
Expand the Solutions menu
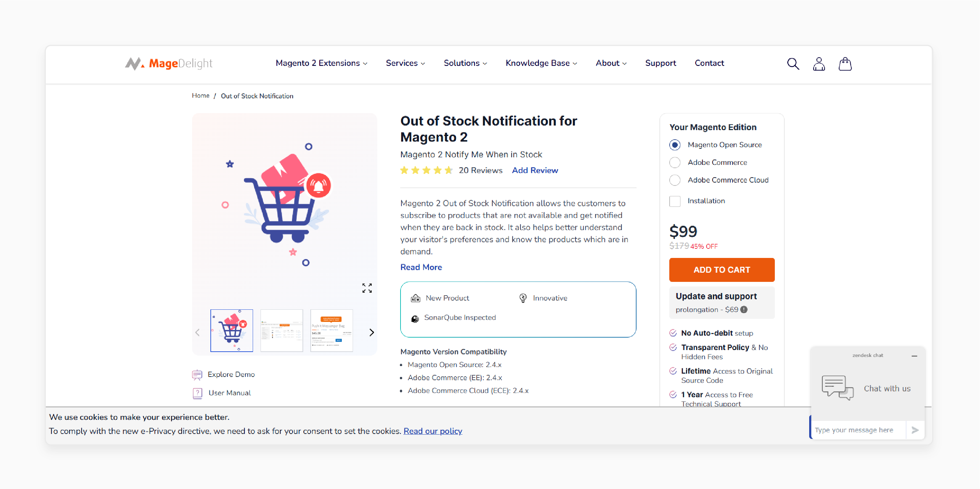465,63
